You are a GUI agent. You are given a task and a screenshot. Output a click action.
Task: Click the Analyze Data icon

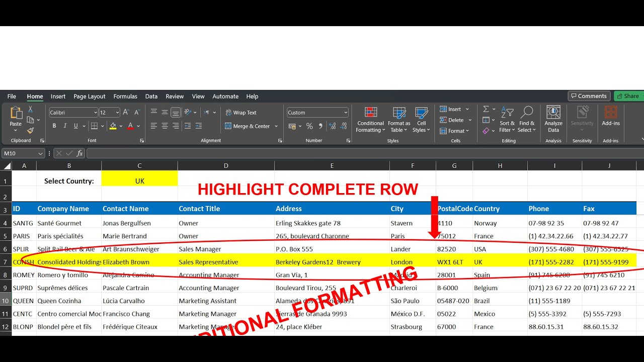point(553,120)
